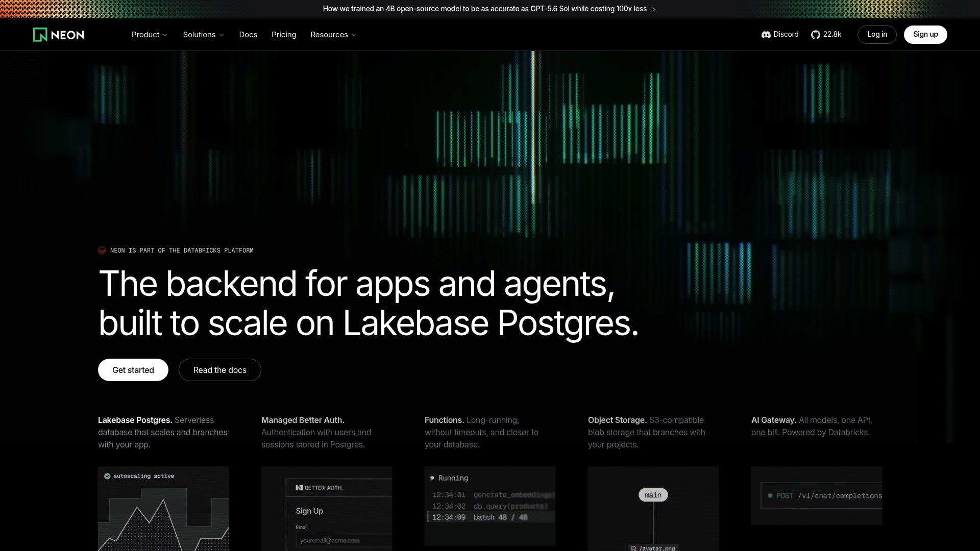
Task: Select the main branch pill in Object Storage card
Action: 653,495
